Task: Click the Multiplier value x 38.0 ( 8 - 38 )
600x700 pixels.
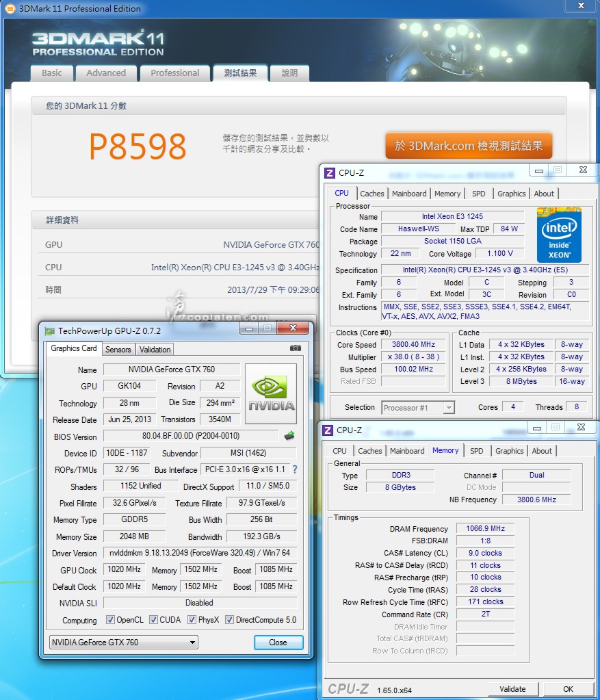Action: point(413,357)
